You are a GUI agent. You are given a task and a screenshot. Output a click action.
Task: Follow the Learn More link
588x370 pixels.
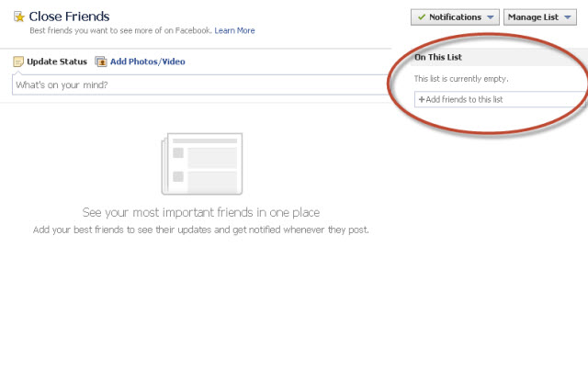click(234, 30)
